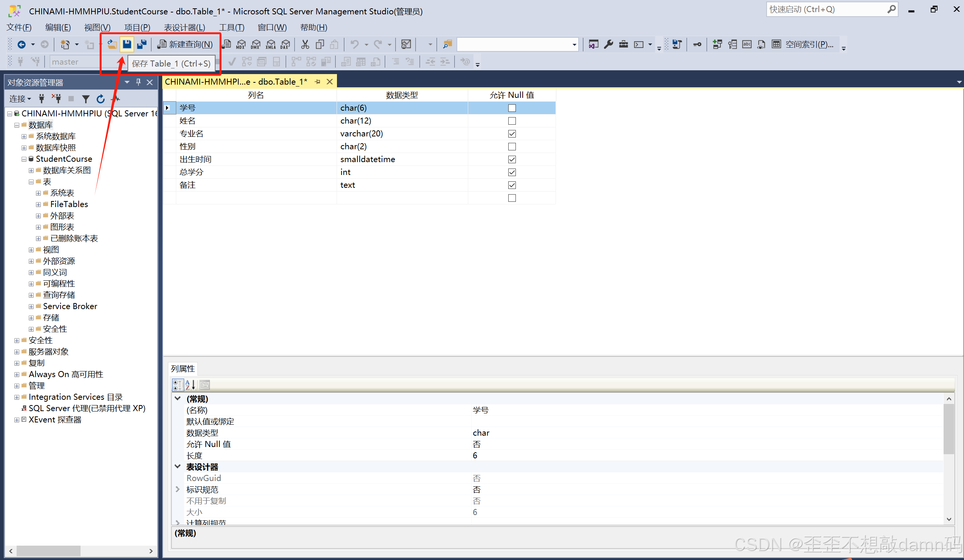Click the filter icon in Object Explorer

[x=86, y=99]
